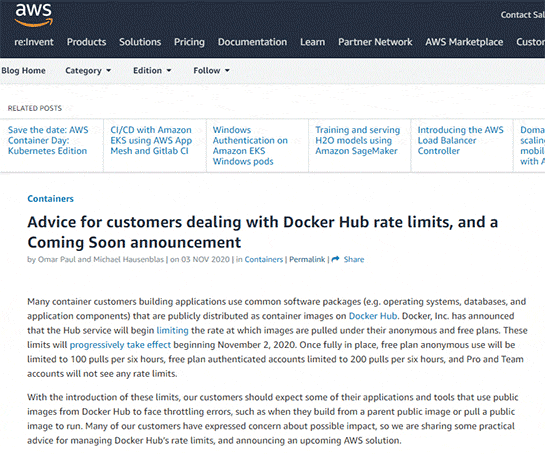Screen dimensions: 545x454
Task: Click the AWS logo
Action: 33,15
